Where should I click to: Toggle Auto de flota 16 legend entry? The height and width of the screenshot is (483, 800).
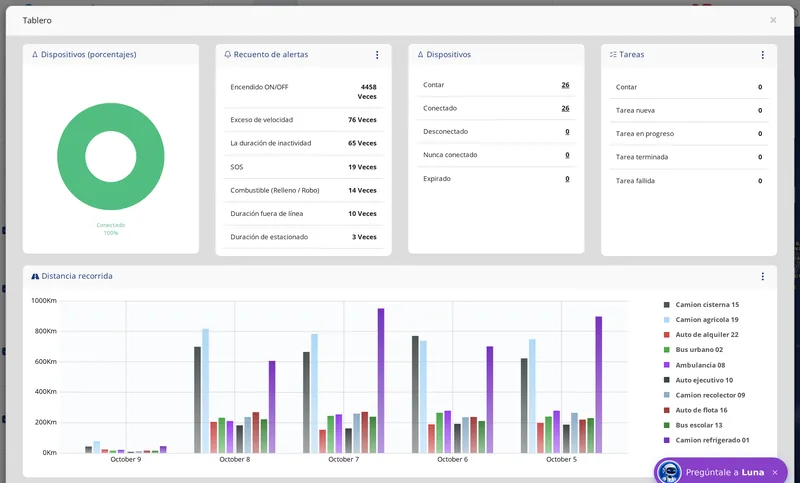pos(695,410)
